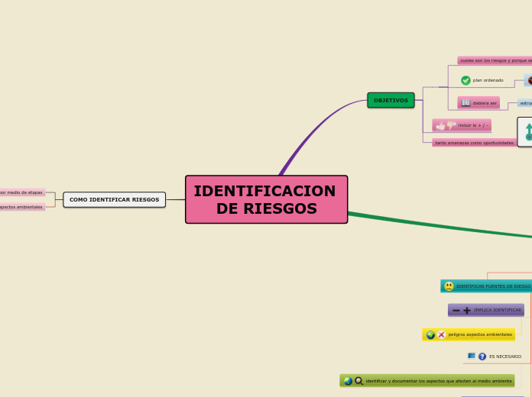Click the 'incluir lo + / -' label
Screen dimensions: 532x397
[473, 125]
